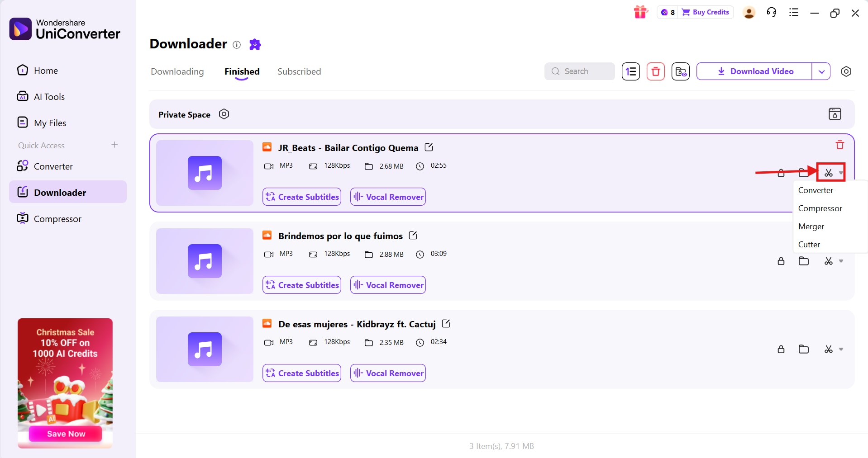The image size is (868, 458).
Task: Open the gift promotion icon
Action: pos(640,12)
